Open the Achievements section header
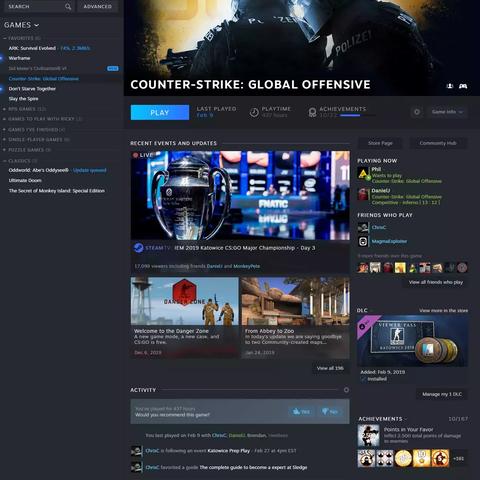Image resolution: width=480 pixels, height=480 pixels. click(x=380, y=419)
